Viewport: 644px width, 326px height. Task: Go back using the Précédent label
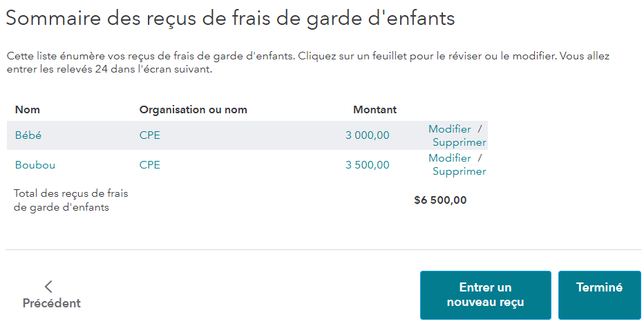tap(52, 303)
